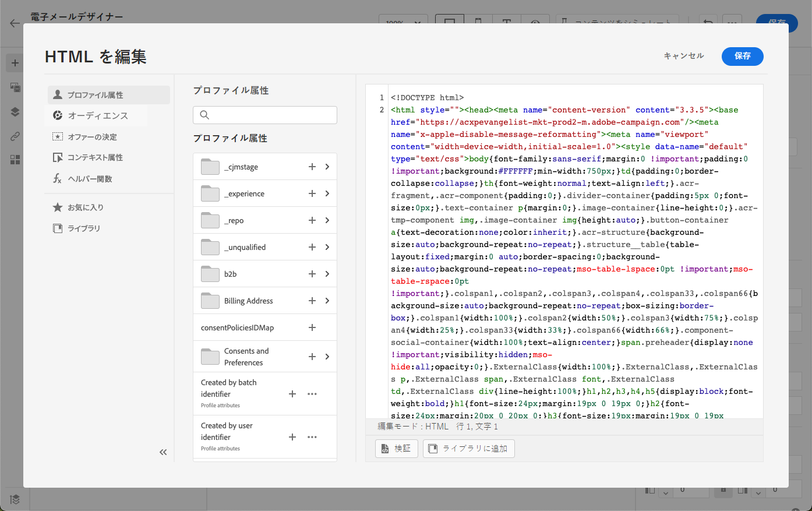
Task: Add _experience folder with plus icon
Action: click(x=312, y=193)
